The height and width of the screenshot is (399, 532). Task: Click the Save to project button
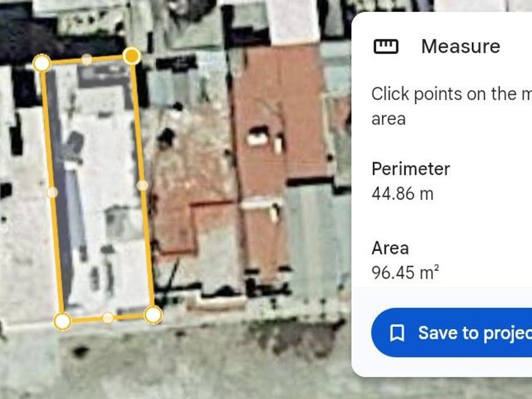[452, 333]
